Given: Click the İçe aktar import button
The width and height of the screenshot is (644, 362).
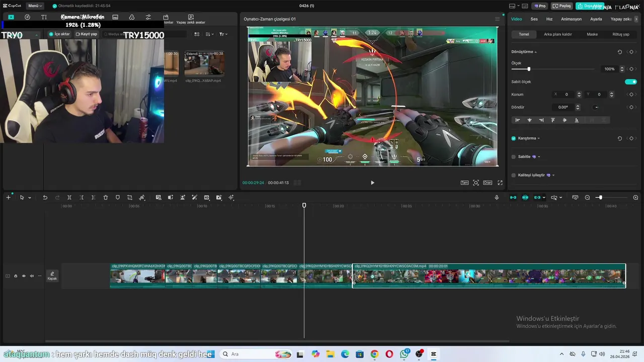Looking at the screenshot, I should [x=59, y=34].
